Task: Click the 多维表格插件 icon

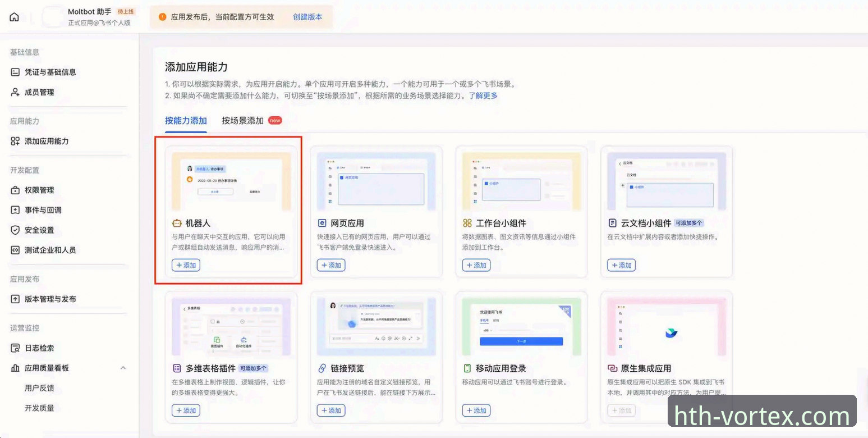Action: click(177, 368)
